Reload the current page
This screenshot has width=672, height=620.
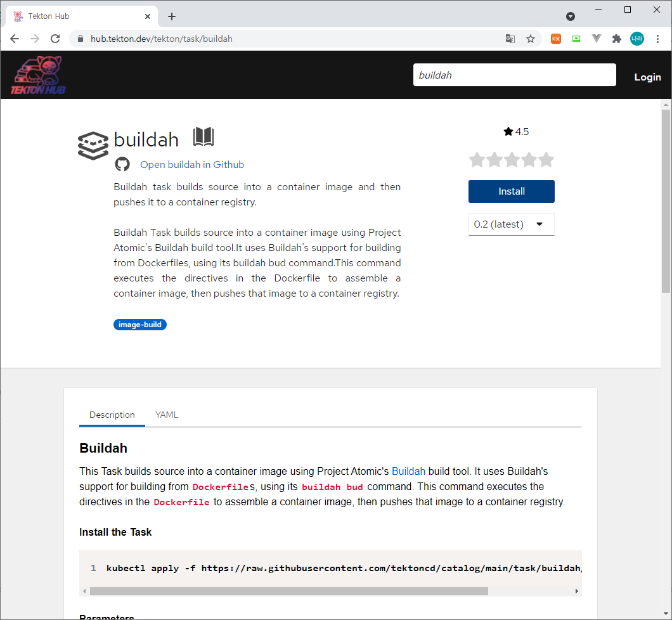[55, 39]
